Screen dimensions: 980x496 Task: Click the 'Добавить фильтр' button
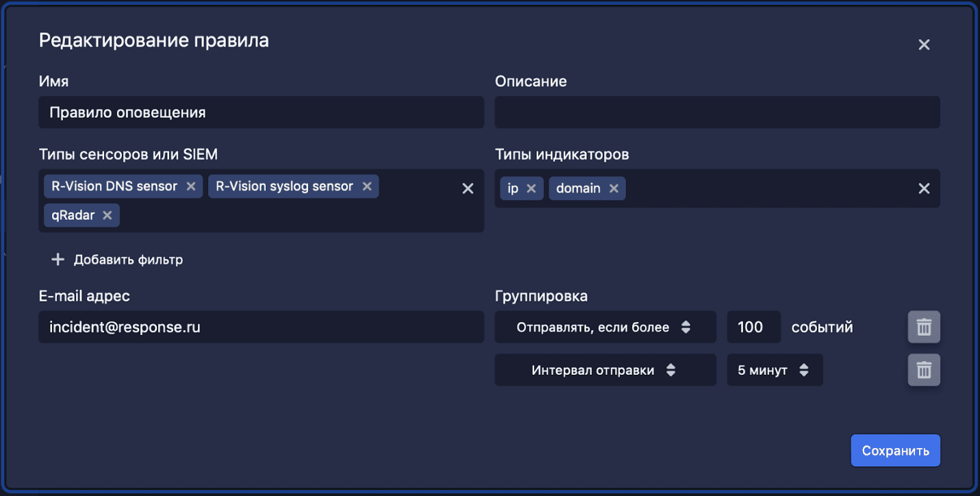coord(118,260)
